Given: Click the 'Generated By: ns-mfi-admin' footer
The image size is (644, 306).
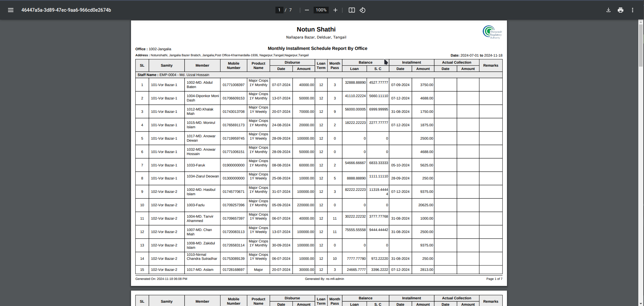Looking at the screenshot, I should 324,279.
